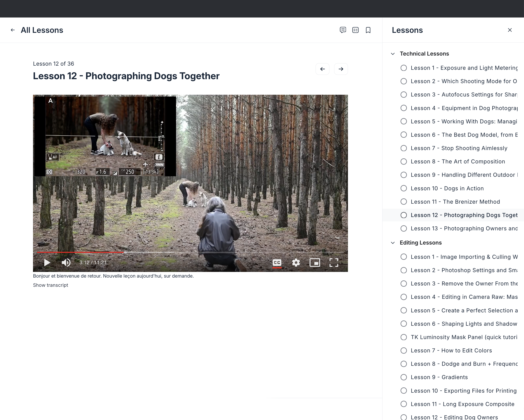
Task: Go to previous lesson arrow button
Action: coord(322,69)
